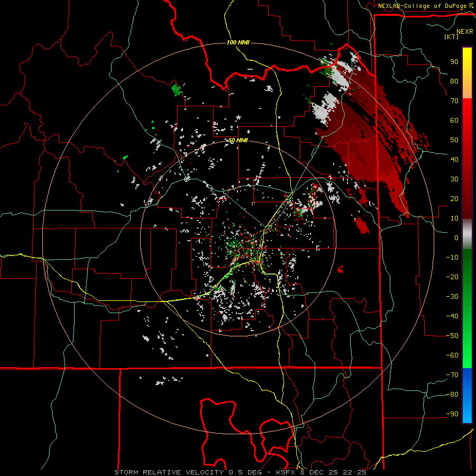Click the blue bottom segment of velocity color bar
The width and height of the screenshot is (476, 476).
point(467,396)
